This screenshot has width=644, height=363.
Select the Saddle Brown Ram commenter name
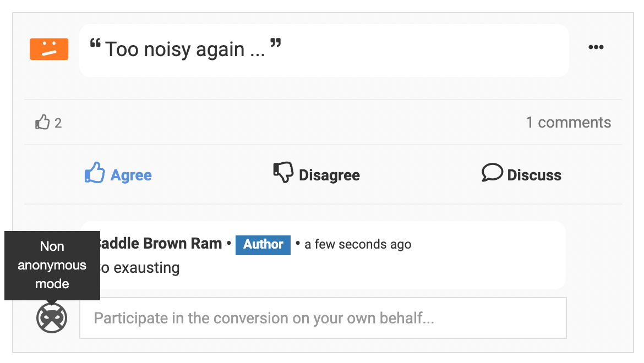(x=161, y=244)
